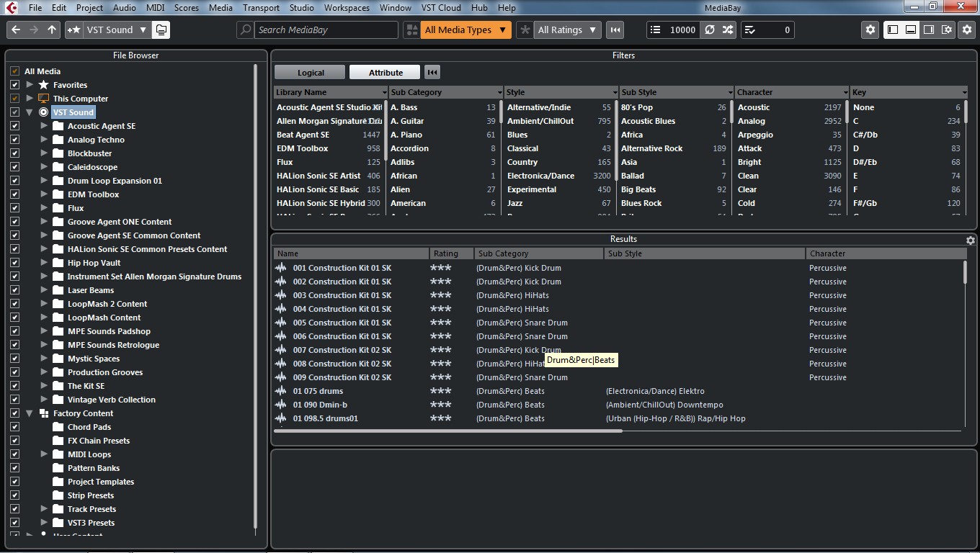Reset filters in the Filters panel
The width and height of the screenshot is (980, 553).
point(432,72)
